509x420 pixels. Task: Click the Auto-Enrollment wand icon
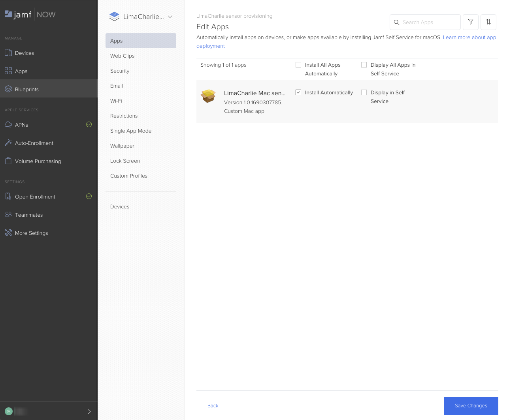(8, 143)
